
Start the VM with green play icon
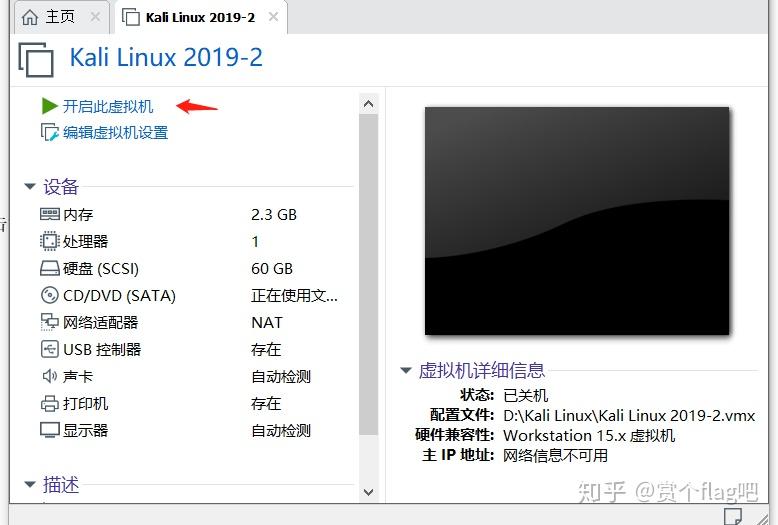(x=49, y=106)
